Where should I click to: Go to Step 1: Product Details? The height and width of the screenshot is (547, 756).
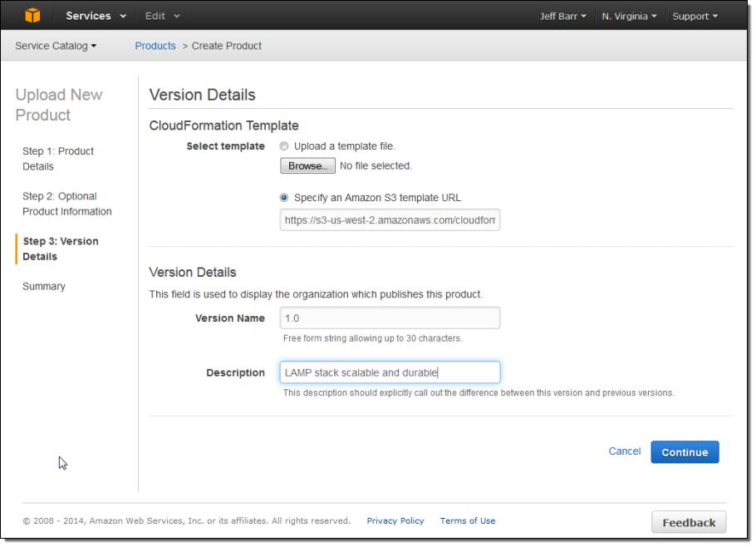click(58, 159)
